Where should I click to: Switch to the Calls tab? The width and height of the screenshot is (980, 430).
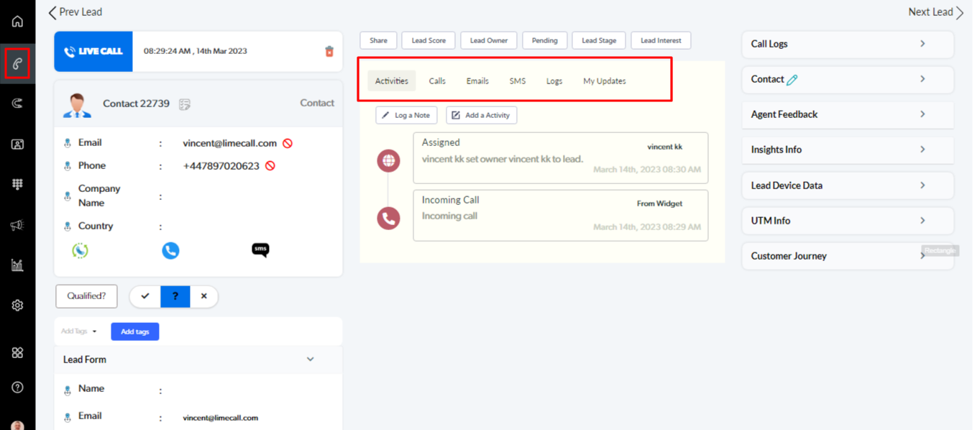click(437, 81)
